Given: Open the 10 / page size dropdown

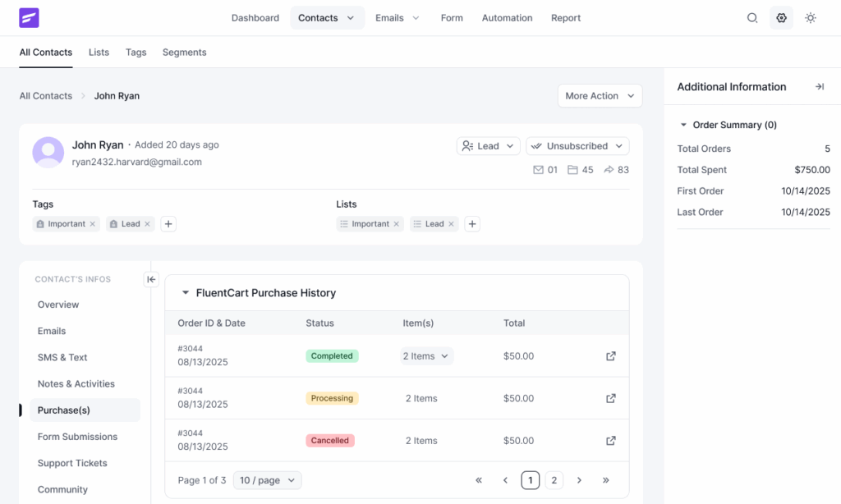Looking at the screenshot, I should pos(267,480).
